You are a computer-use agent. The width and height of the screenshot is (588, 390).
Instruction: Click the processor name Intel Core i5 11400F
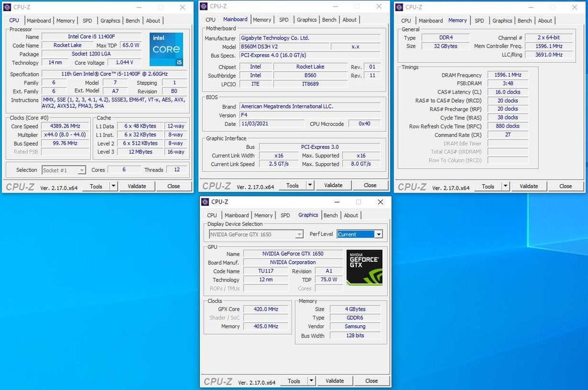tap(92, 36)
